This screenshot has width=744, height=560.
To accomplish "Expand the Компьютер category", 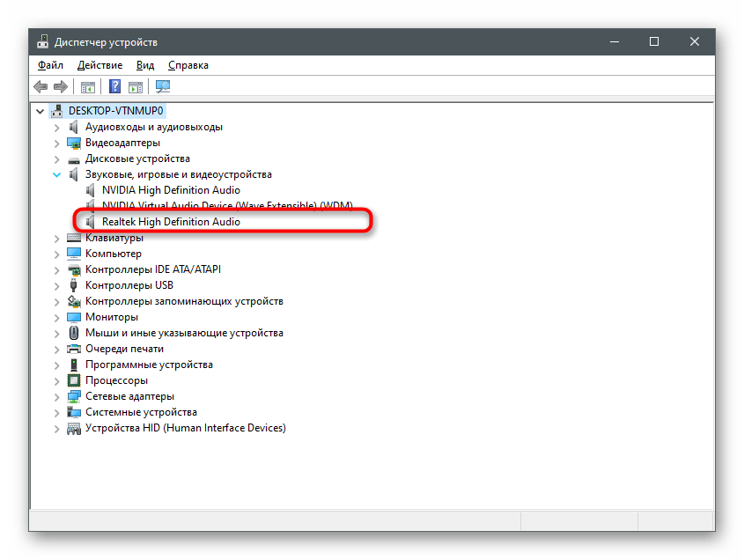I will [57, 254].
